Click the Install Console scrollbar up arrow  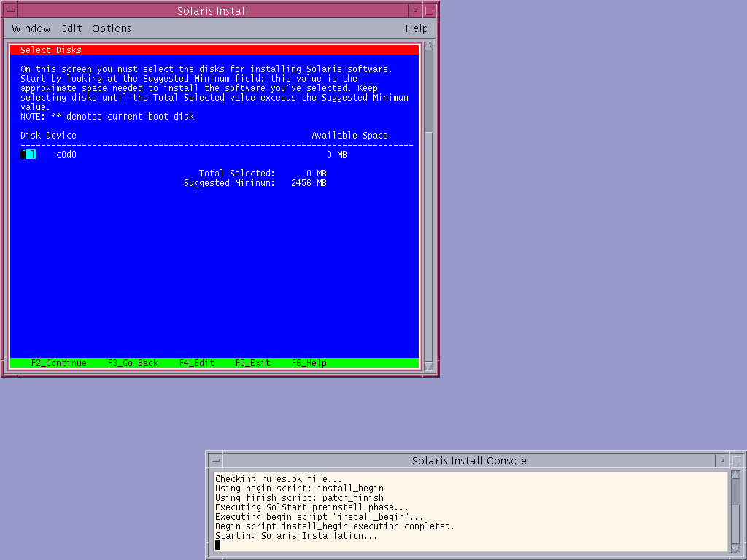(735, 475)
